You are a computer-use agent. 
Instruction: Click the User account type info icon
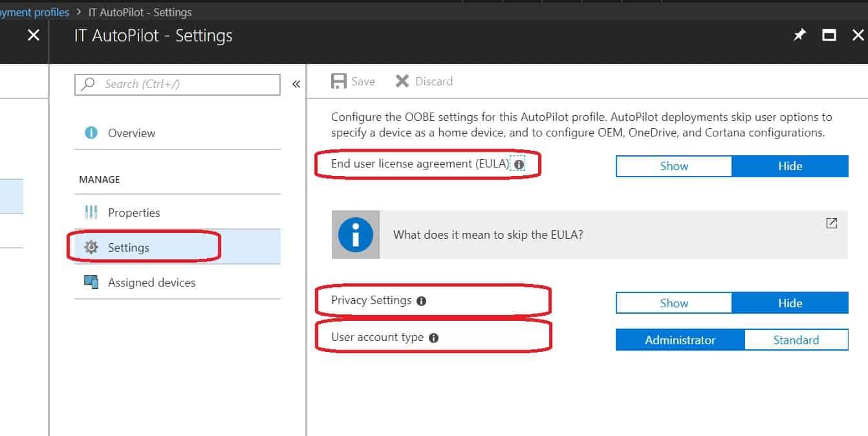(x=434, y=338)
